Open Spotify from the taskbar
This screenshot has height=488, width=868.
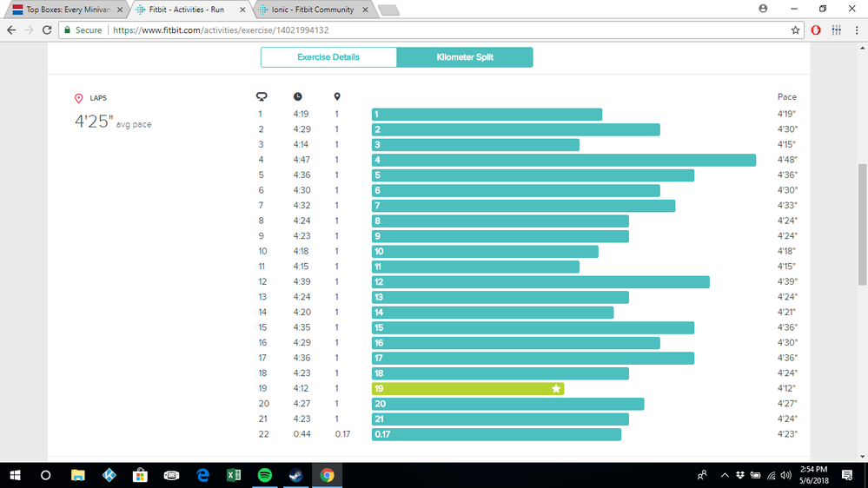(265, 475)
